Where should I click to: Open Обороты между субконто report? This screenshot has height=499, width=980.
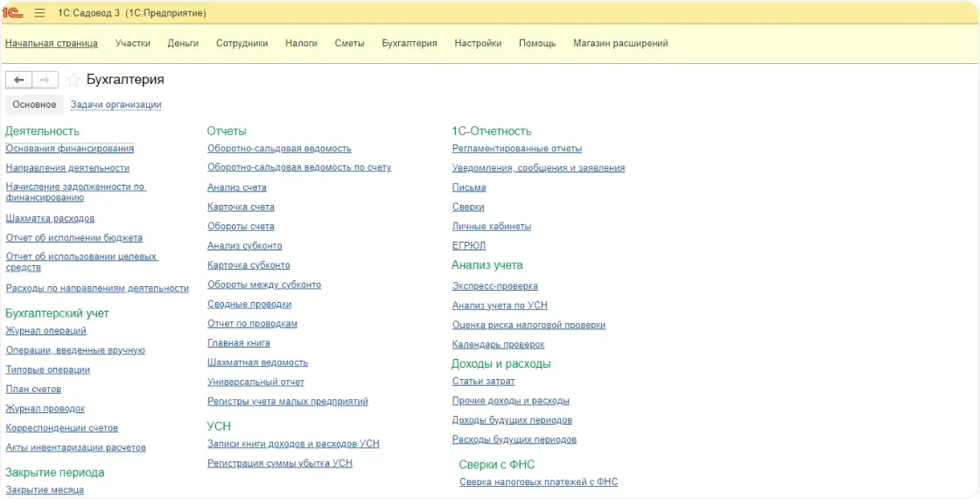[x=264, y=285]
